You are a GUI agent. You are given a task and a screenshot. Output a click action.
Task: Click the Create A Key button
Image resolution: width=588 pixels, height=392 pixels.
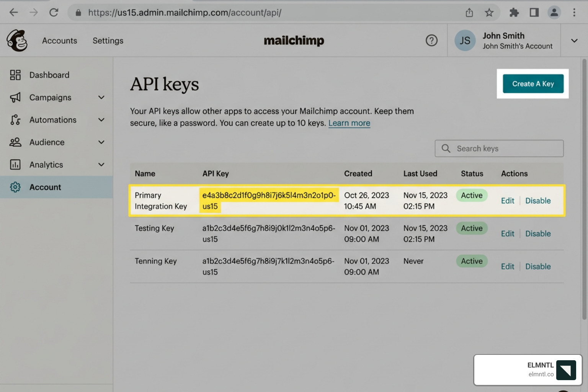[533, 84]
